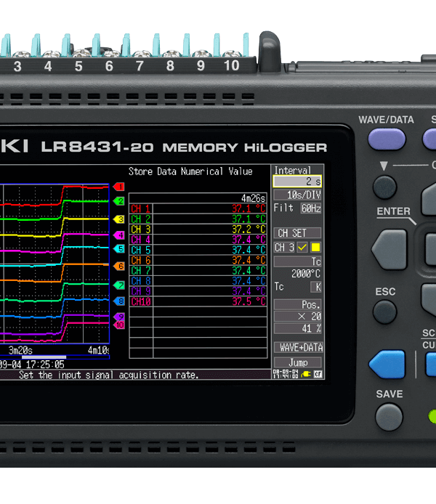Click terminal number 10 on the top block
This screenshot has width=436, height=504.
pyautogui.click(x=232, y=65)
